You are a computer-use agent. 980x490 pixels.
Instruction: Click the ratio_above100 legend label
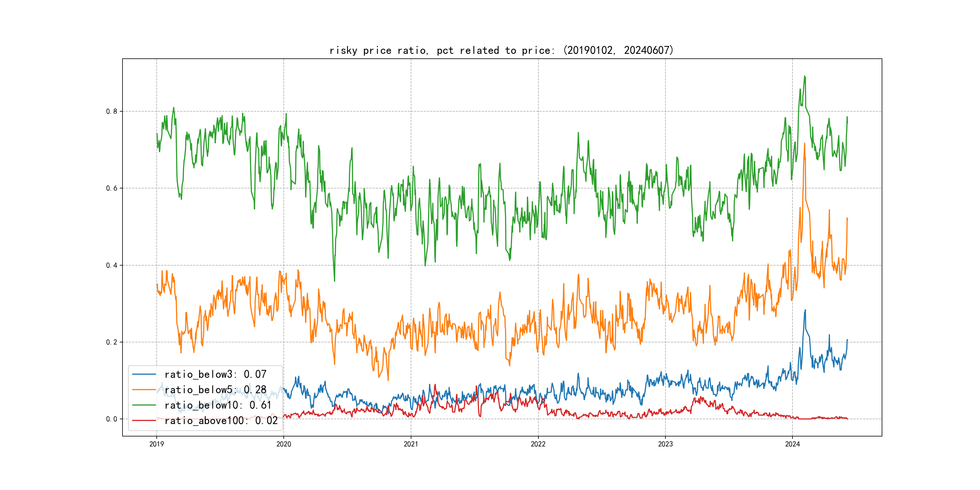click(x=221, y=420)
